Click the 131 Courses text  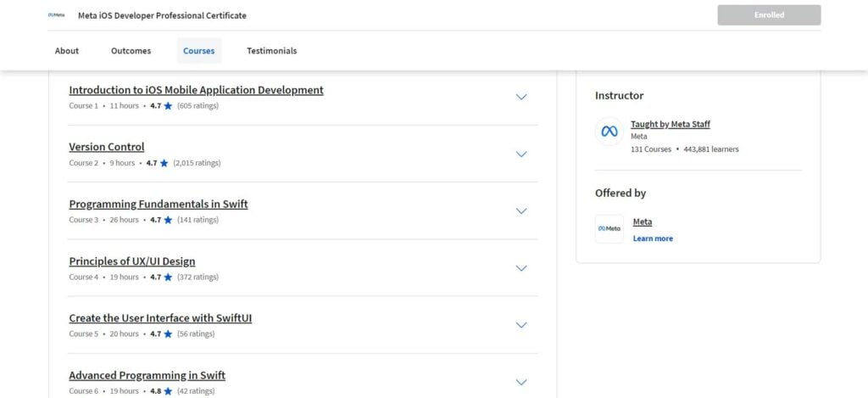651,149
